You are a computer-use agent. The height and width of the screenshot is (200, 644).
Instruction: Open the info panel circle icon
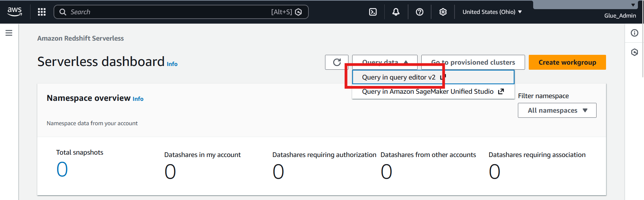pyautogui.click(x=635, y=33)
